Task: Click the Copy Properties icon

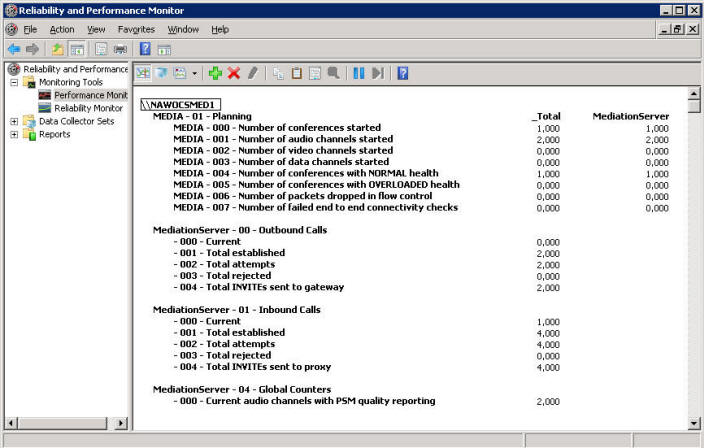Action: click(278, 73)
